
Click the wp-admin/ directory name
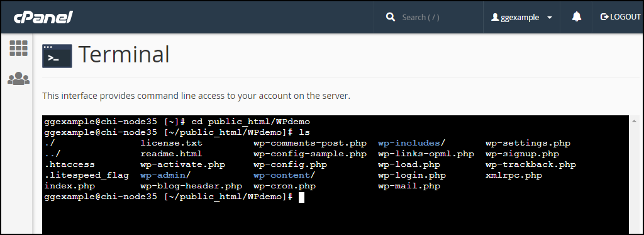click(165, 175)
